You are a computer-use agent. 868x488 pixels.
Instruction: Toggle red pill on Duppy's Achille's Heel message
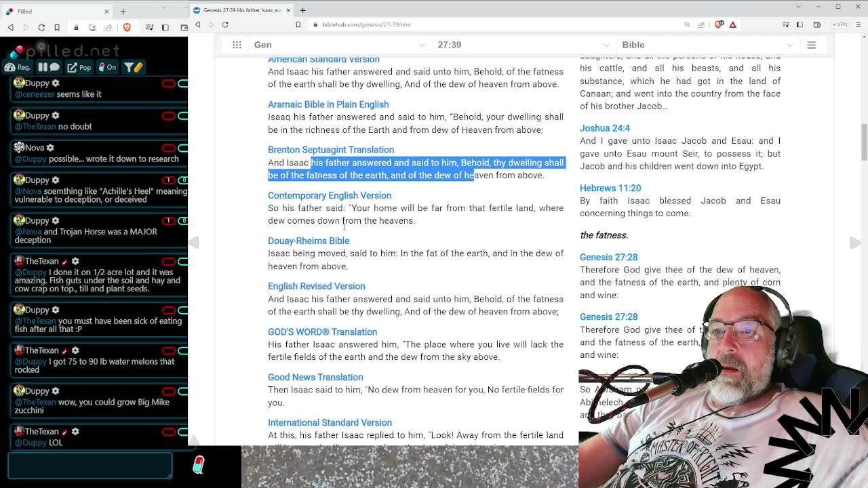coord(168,180)
